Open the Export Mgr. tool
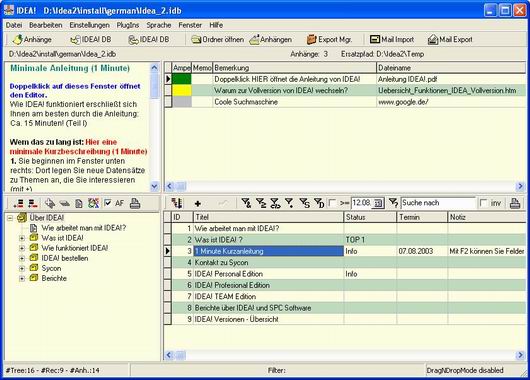This screenshot has width=530, height=380. point(329,40)
